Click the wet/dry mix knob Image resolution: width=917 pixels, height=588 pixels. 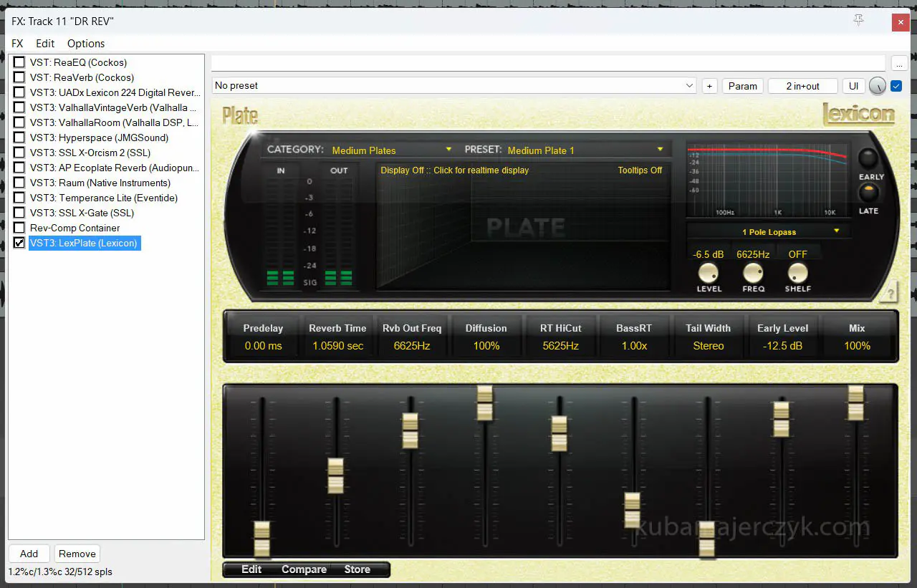point(877,86)
